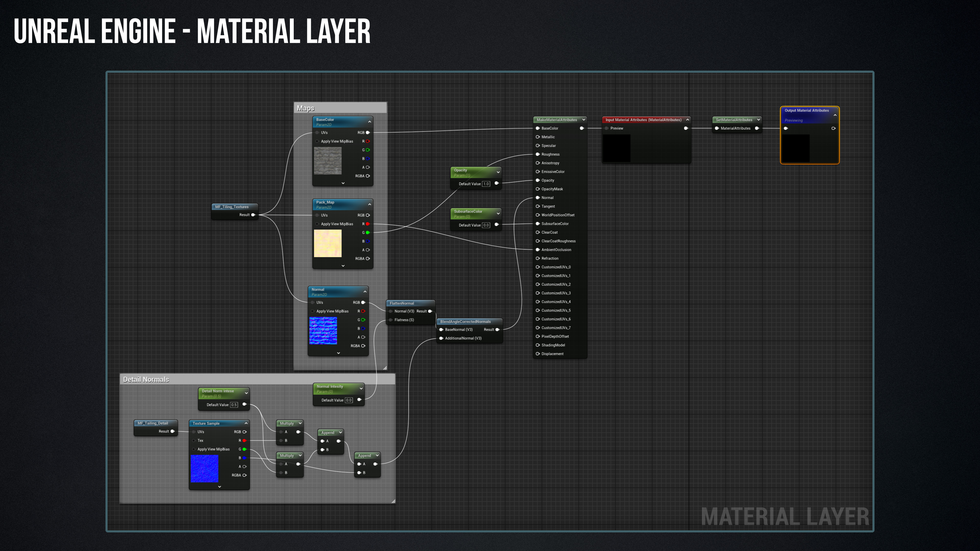Click the Maps comment box corner handle
Viewport: 980px width, 551px height.
coord(385,368)
